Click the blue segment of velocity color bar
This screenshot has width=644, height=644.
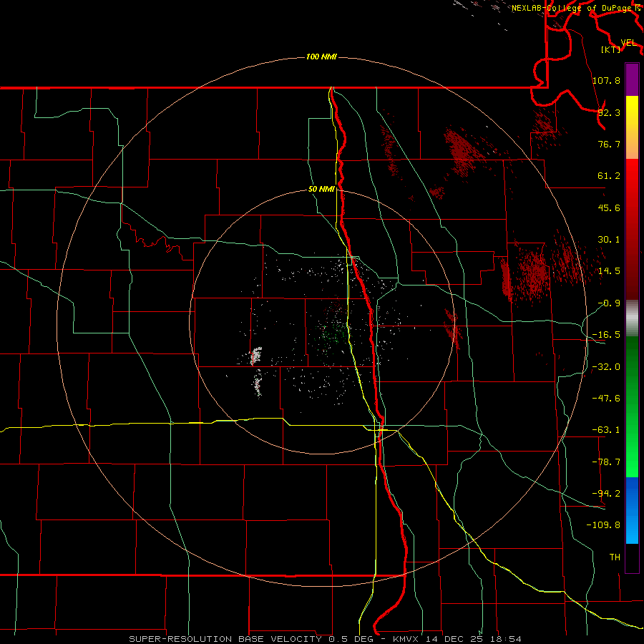click(x=632, y=510)
